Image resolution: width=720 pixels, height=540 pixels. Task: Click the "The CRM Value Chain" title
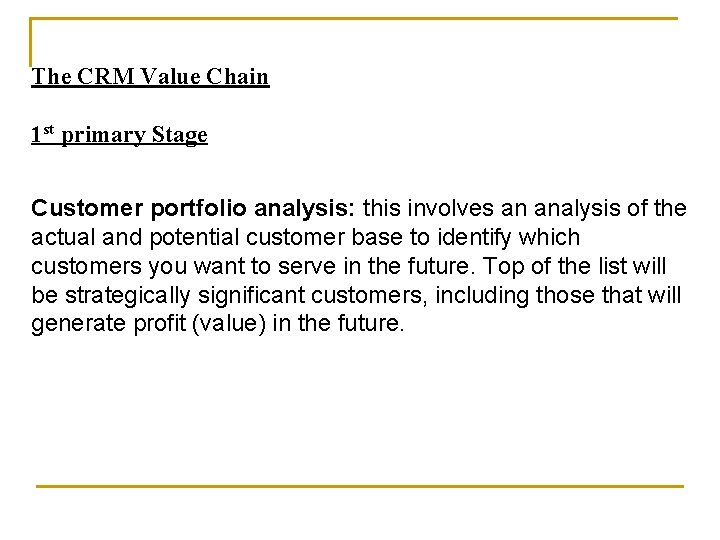point(150,77)
